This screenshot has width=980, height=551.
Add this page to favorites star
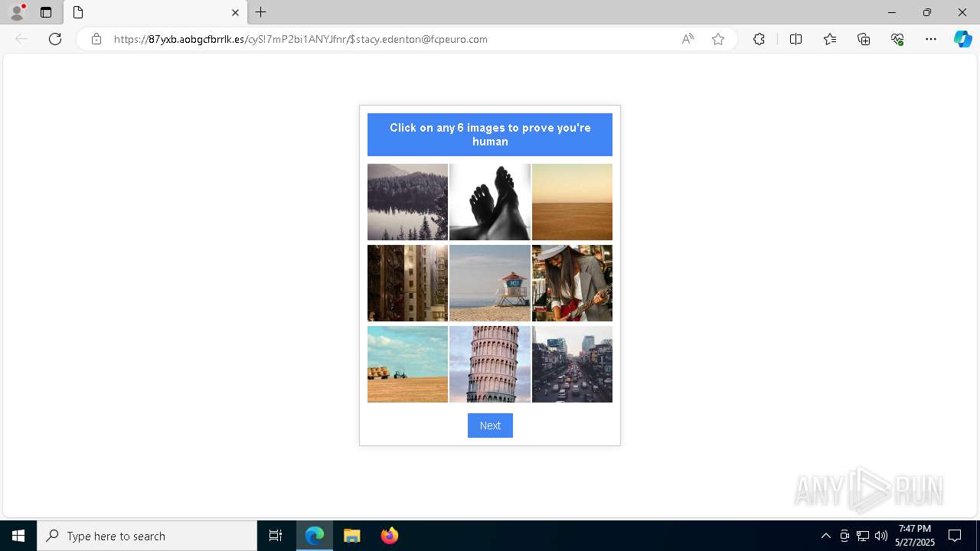point(718,39)
